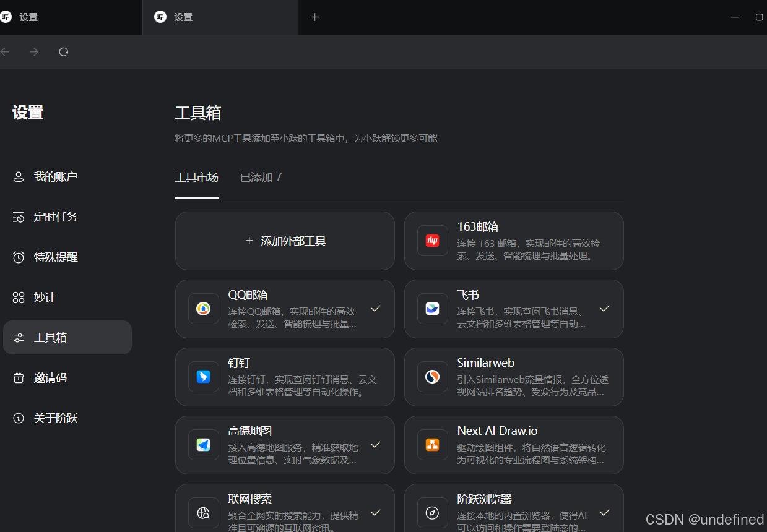
Task: Click the Next AI Draw.io orange icon
Action: [432, 445]
